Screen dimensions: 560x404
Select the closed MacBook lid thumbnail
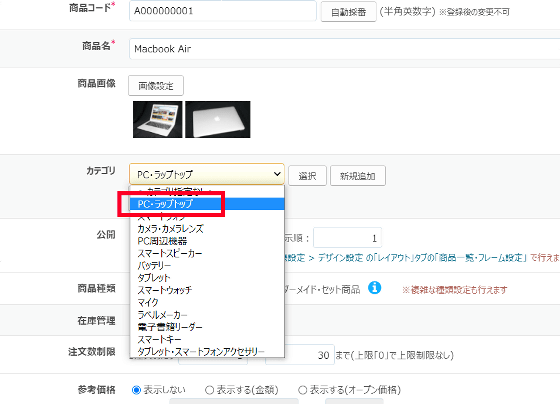[218, 119]
